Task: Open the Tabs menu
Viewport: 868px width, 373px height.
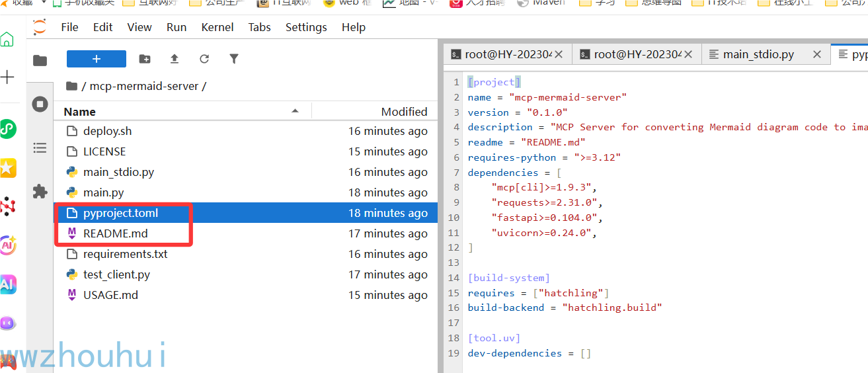Action: (260, 27)
